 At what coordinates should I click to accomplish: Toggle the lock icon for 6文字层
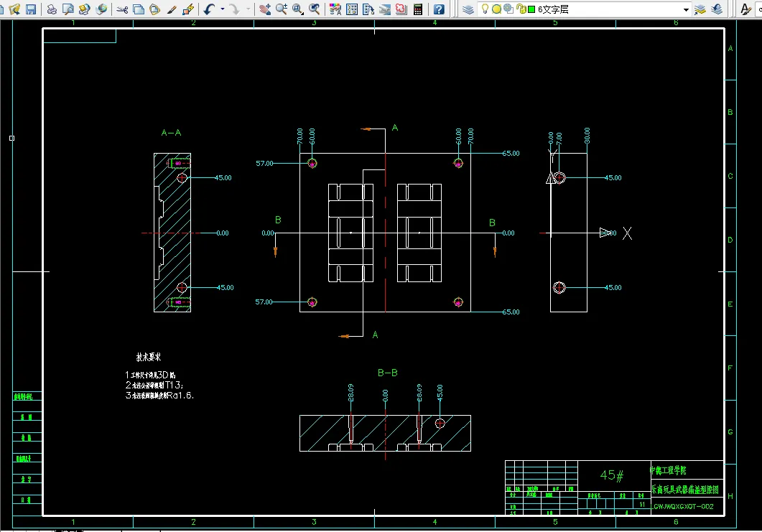pyautogui.click(x=521, y=9)
